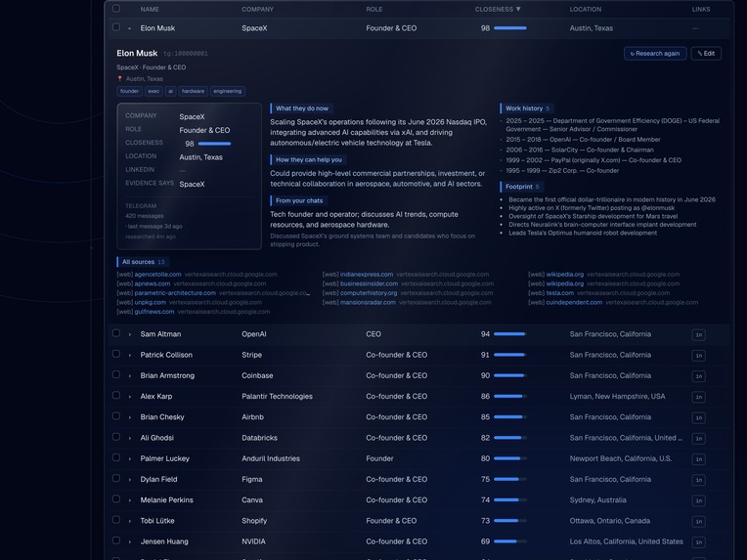The width and height of the screenshot is (747, 560).
Task: Sort by the Name column header
Action: point(150,9)
